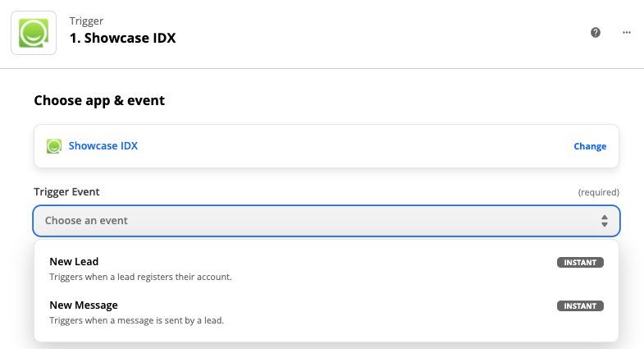Open the three-dot more options menu
Viewport: 644px width, 349px height.
coord(626,33)
